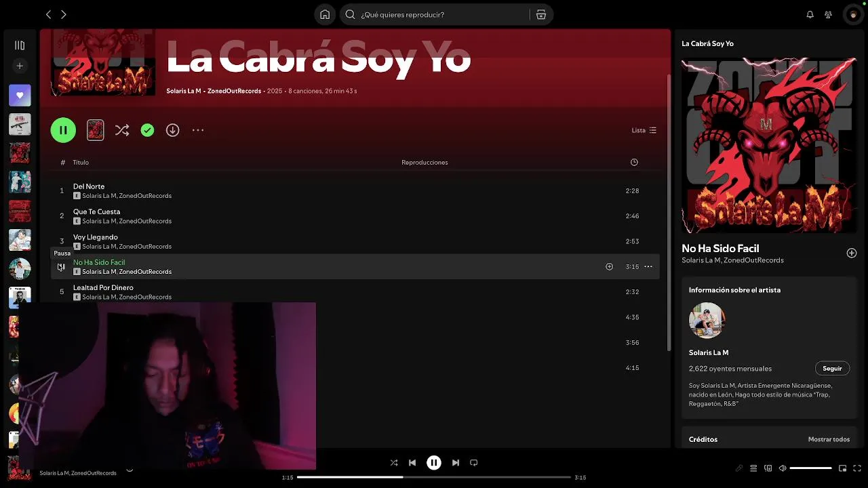This screenshot has height=488, width=868.
Task: Open the connect to a device icon
Action: point(768,468)
